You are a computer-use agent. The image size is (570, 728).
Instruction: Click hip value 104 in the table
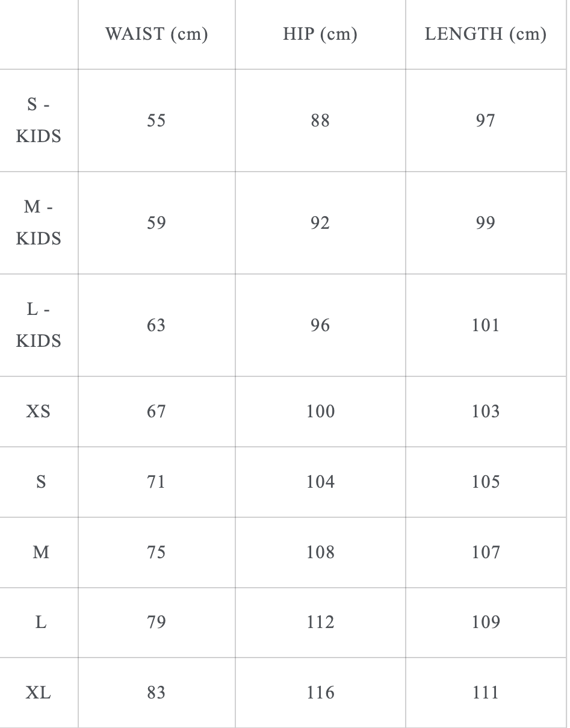(x=320, y=482)
